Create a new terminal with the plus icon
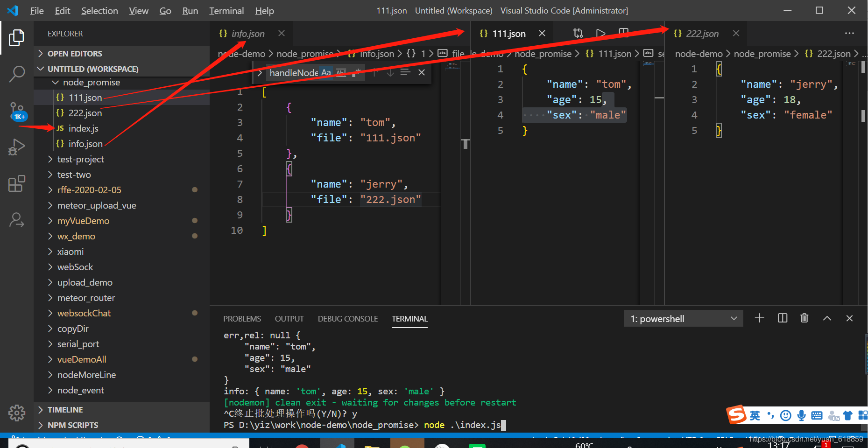 click(760, 318)
